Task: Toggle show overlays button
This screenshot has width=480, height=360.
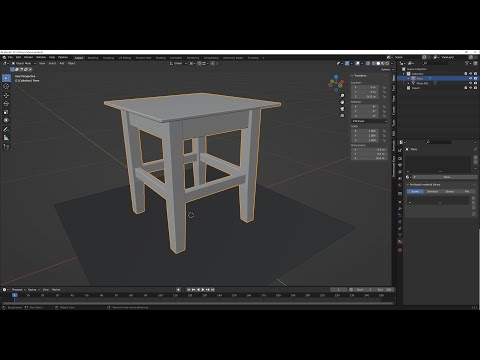Action: [x=358, y=63]
